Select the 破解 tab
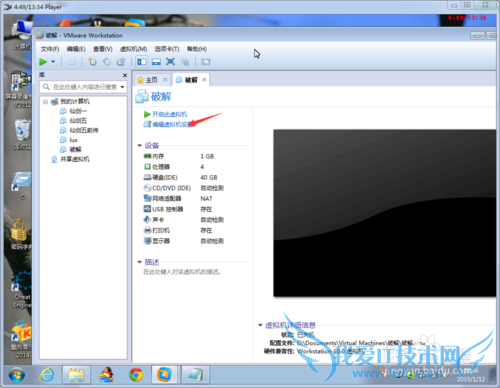 coord(191,80)
